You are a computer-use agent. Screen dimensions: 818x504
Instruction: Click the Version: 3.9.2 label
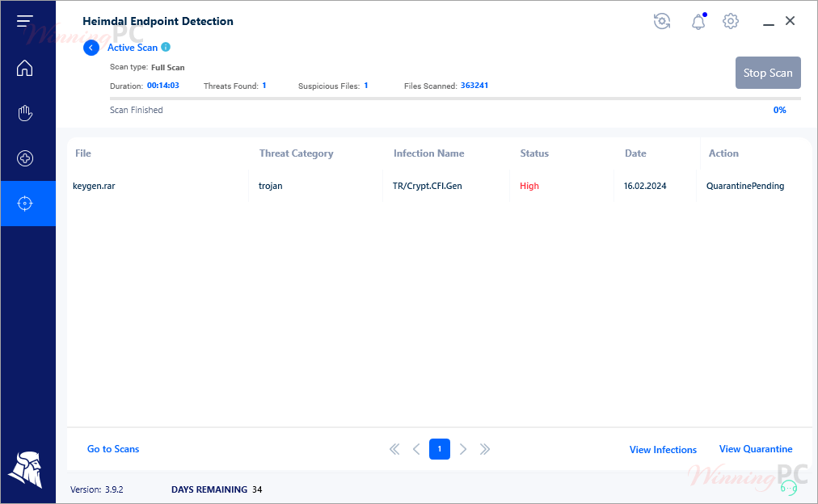point(96,489)
